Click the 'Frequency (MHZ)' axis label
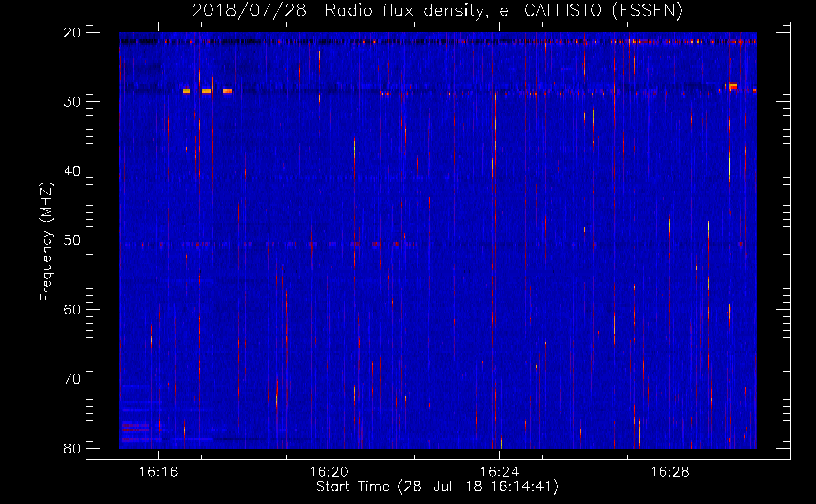 tap(46, 242)
